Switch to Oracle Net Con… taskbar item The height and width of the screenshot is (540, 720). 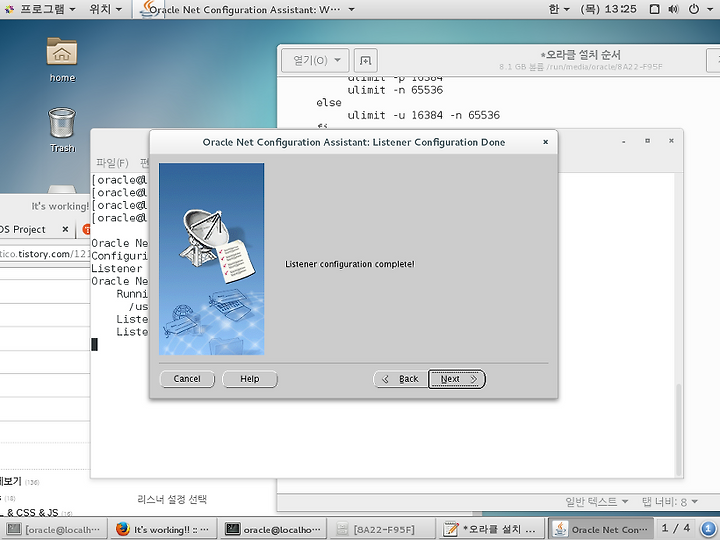pyautogui.click(x=602, y=529)
